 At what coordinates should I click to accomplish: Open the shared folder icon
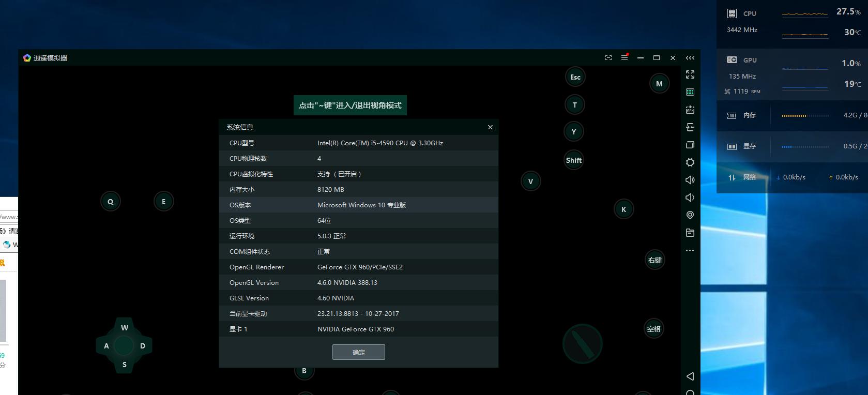690,233
